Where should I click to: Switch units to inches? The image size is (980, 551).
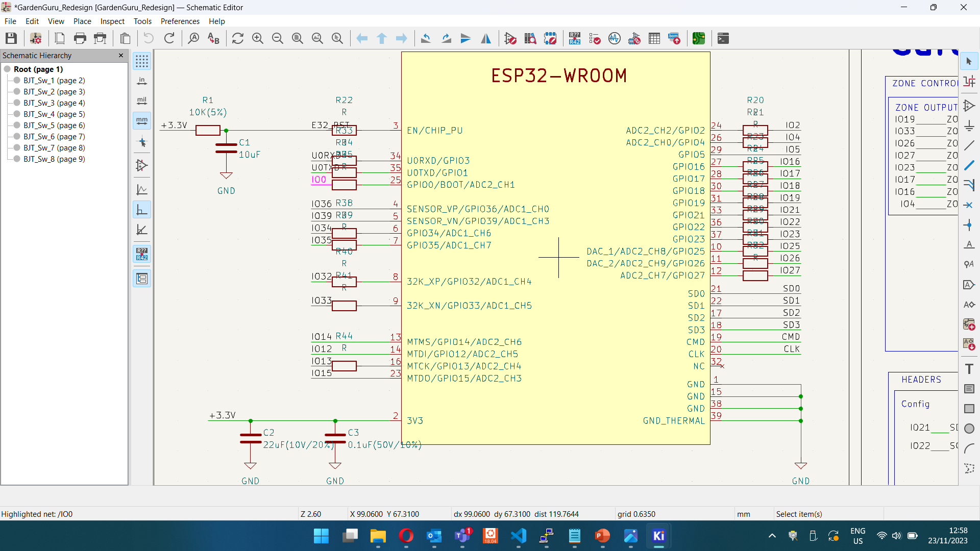[142, 81]
